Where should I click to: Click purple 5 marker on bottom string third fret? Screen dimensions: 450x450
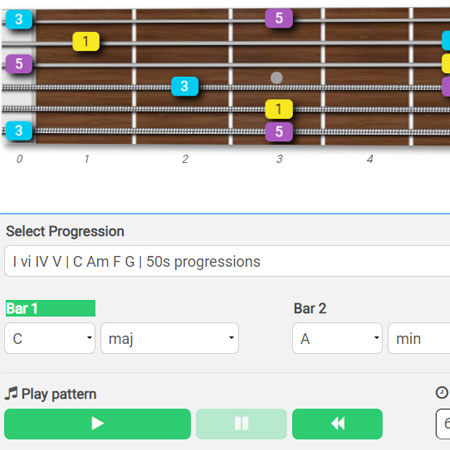click(279, 132)
